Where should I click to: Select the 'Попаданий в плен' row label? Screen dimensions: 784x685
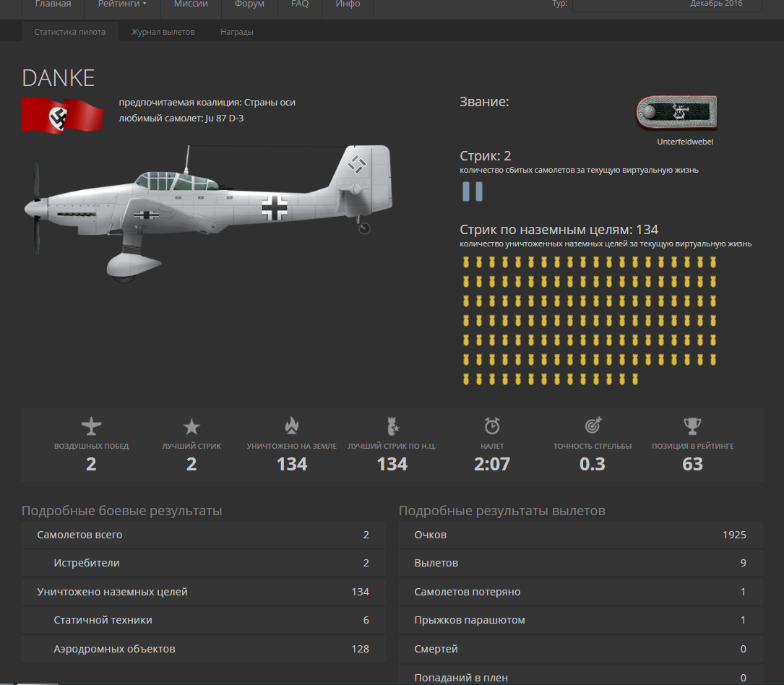[x=461, y=678]
